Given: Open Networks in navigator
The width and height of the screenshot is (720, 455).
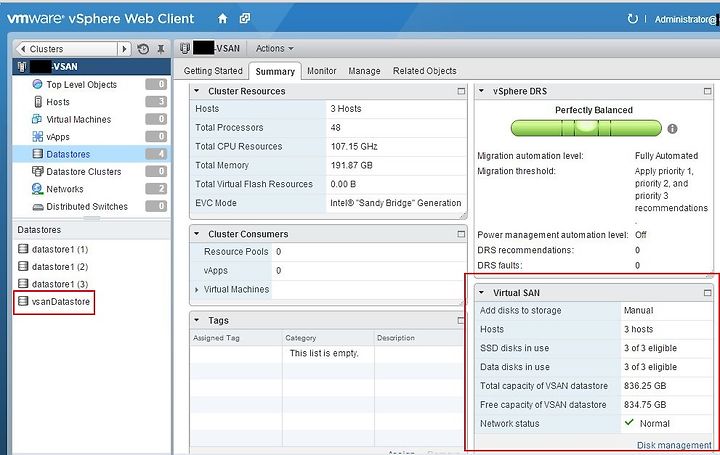Looking at the screenshot, I should click(65, 189).
